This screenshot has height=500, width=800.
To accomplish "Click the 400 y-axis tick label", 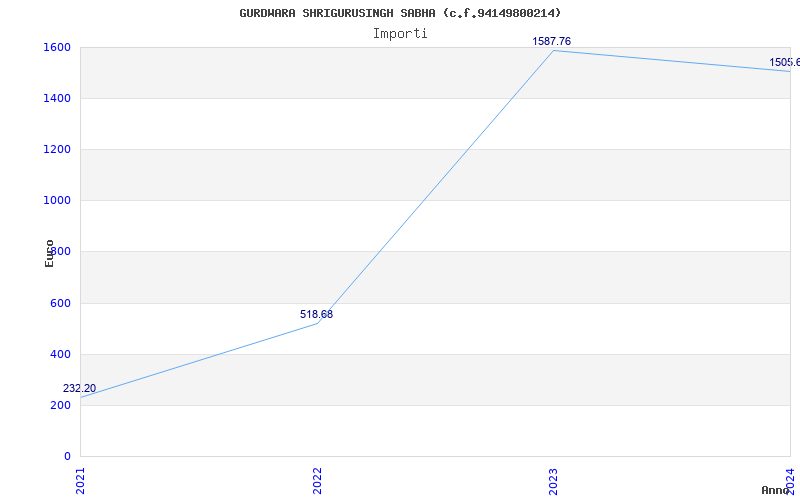I will click(x=60, y=355).
